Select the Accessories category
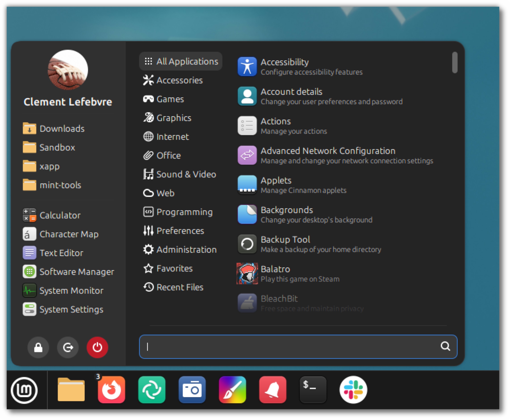This screenshot has height=420, width=510. (x=180, y=80)
